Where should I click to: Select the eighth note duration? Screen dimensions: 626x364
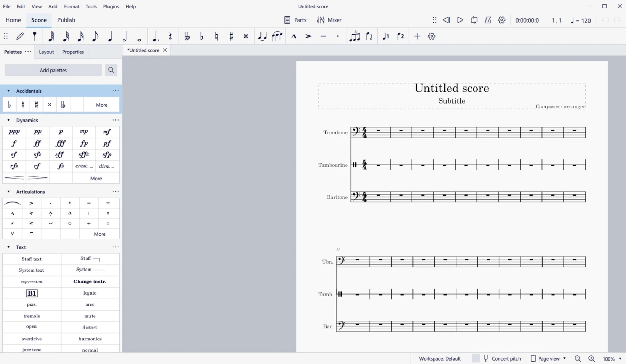tap(95, 36)
